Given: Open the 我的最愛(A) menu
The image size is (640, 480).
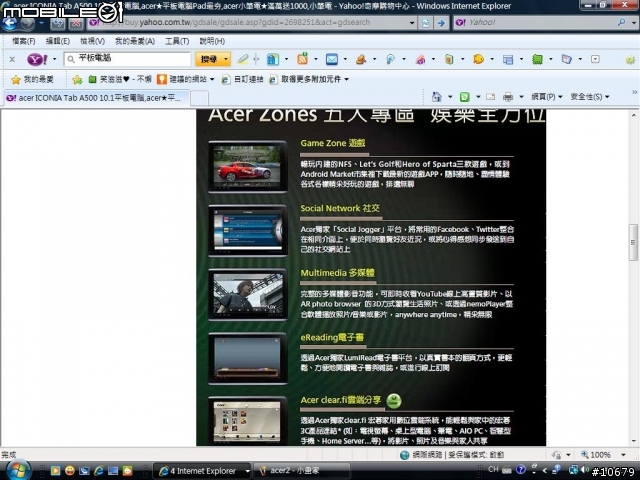Looking at the screenshot, I should tap(135, 41).
